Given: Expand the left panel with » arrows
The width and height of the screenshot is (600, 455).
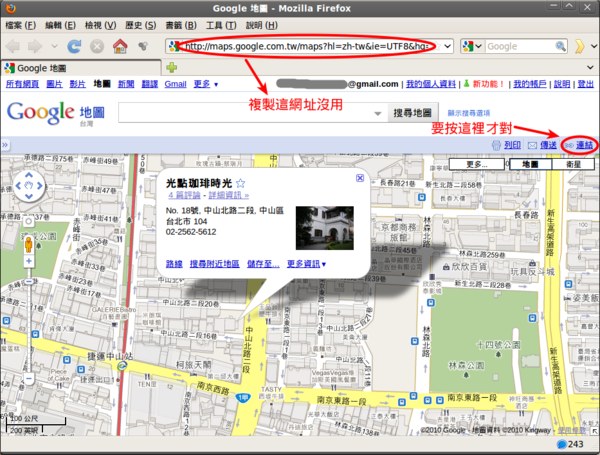Looking at the screenshot, I should pos(5,145).
